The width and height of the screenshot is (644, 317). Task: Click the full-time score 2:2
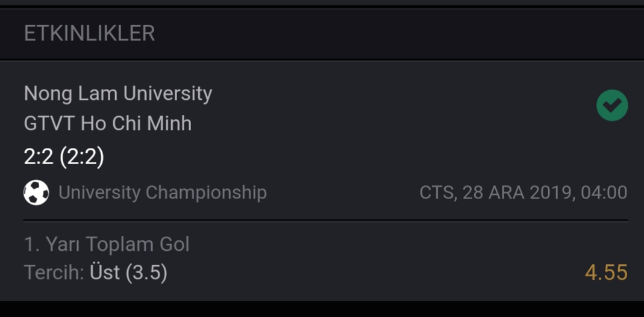(39, 157)
